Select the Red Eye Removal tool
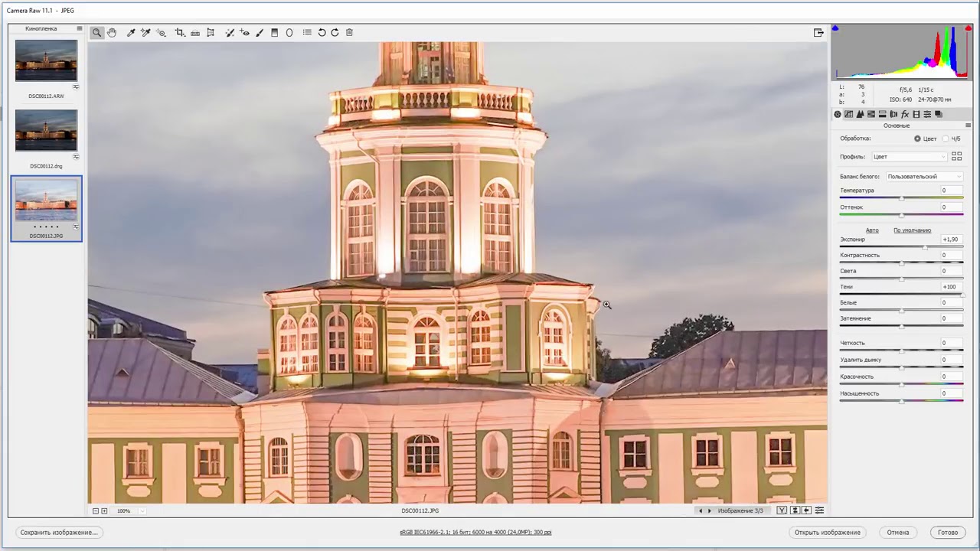This screenshot has width=980, height=551. pyautogui.click(x=245, y=33)
